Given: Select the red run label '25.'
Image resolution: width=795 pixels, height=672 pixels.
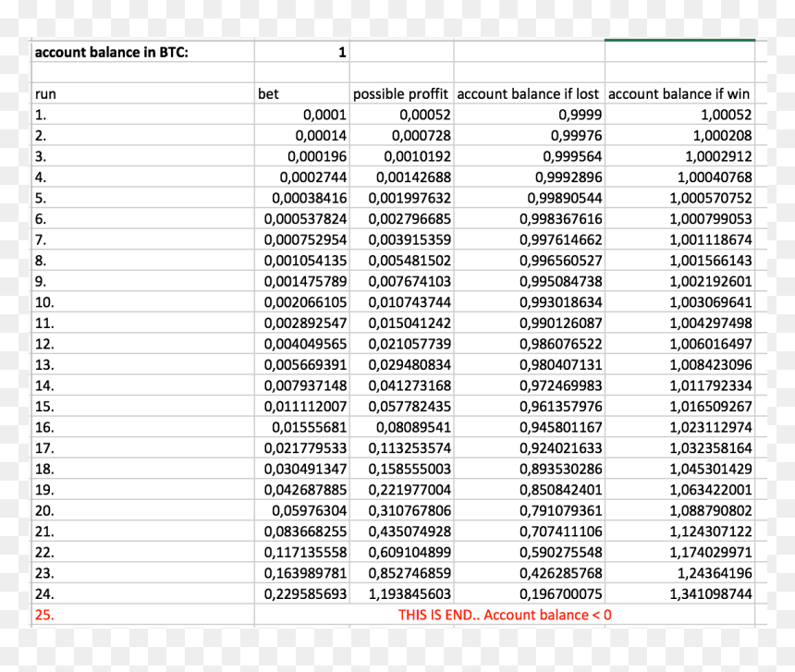Looking at the screenshot, I should tap(44, 614).
